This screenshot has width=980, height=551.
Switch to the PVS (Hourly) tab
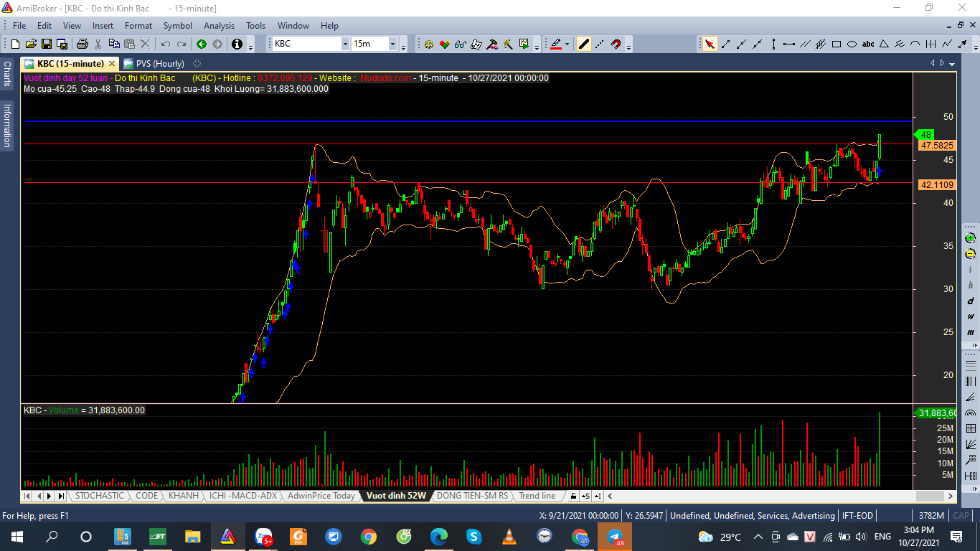click(154, 64)
